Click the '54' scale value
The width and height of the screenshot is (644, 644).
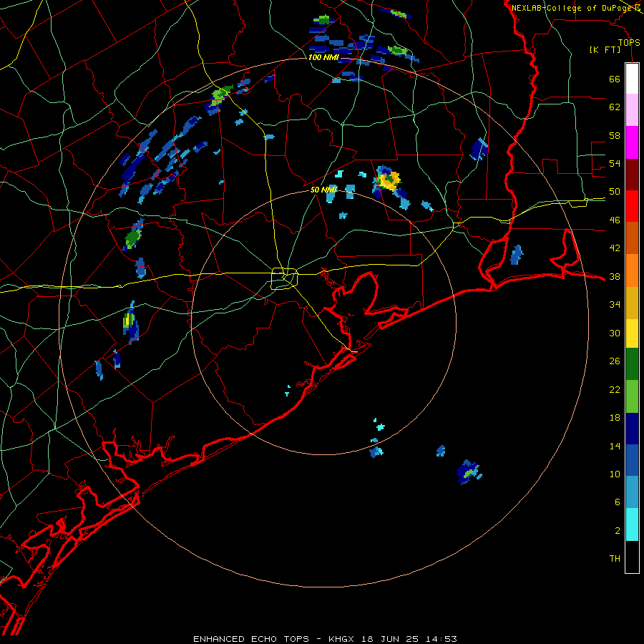click(x=615, y=164)
